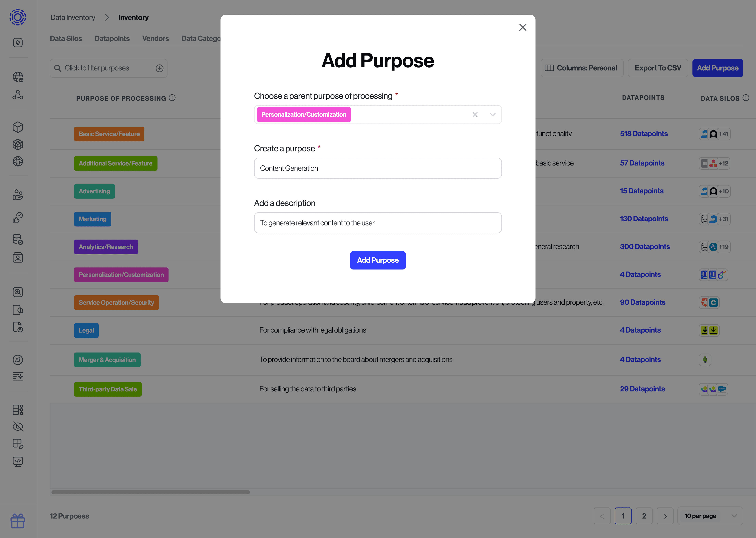Click the search magnifier icon in left sidebar
This screenshot has width=756, height=538.
(x=18, y=292)
